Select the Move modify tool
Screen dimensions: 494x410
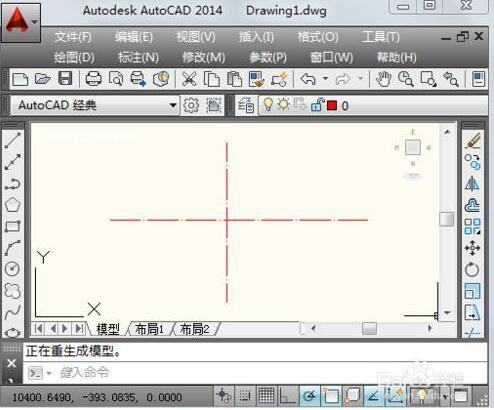coord(472,248)
